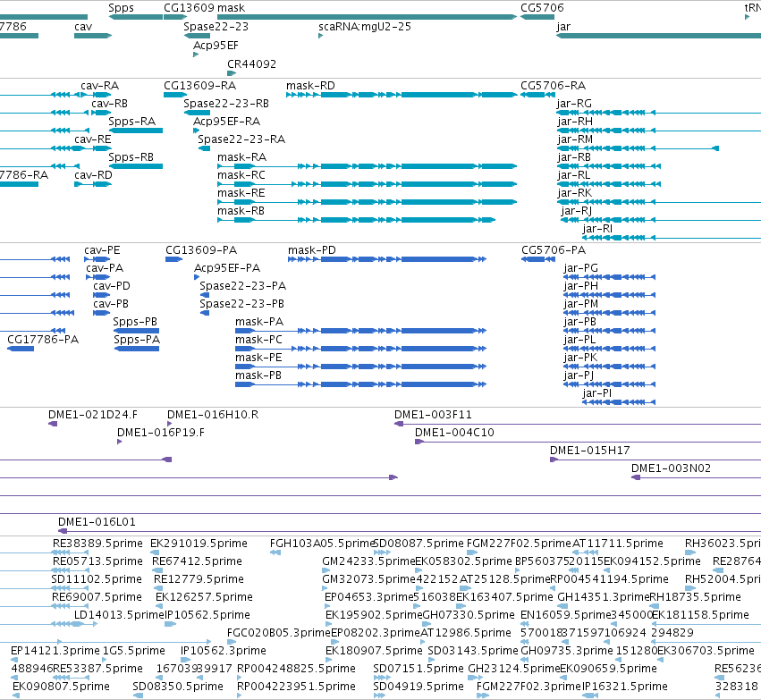Click transcript cav-RD label
Image resolution: width=761 pixels, height=700 pixels.
[93, 175]
